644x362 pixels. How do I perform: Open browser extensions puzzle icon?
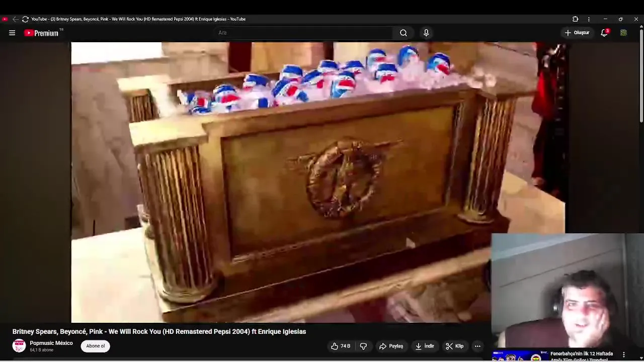pos(575,19)
